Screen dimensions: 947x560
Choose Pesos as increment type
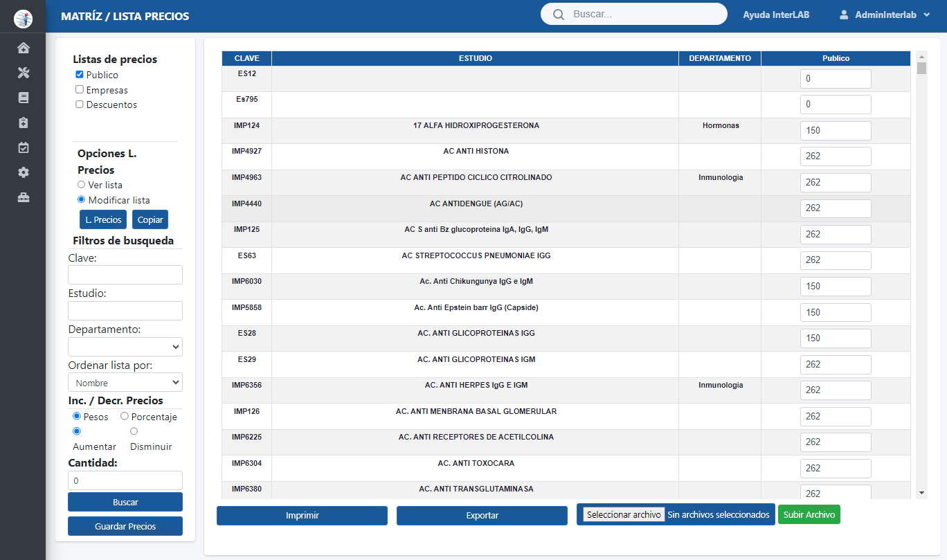(76, 416)
